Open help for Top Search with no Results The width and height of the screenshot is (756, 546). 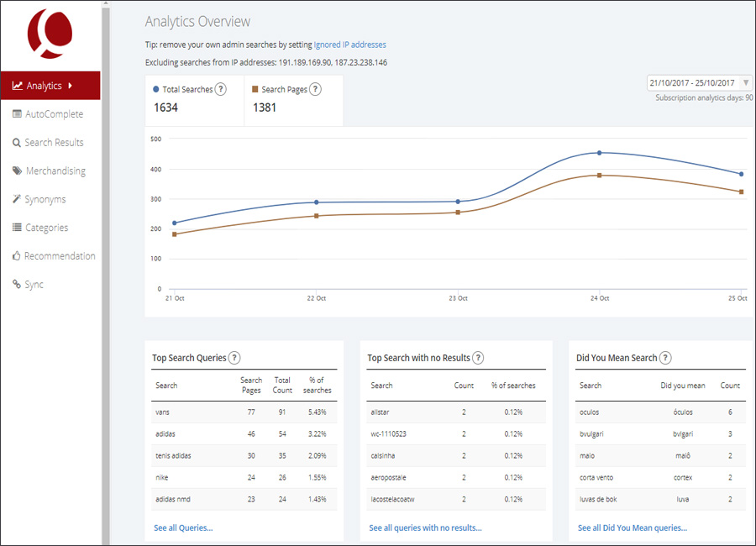point(478,358)
